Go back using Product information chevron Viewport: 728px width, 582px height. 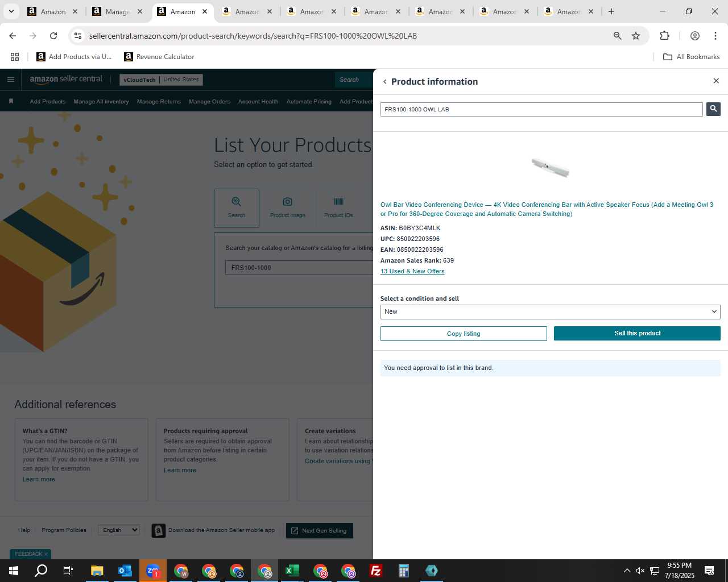click(x=385, y=82)
